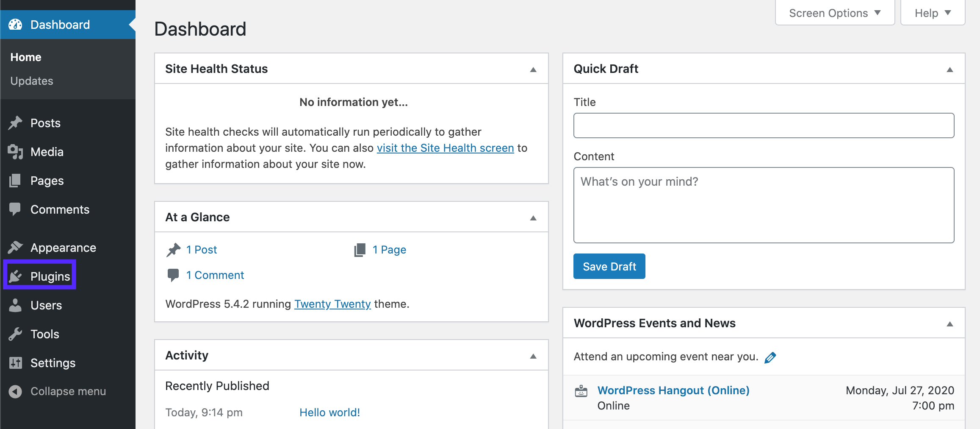Collapse the WordPress Events and News panel

pyautogui.click(x=950, y=323)
